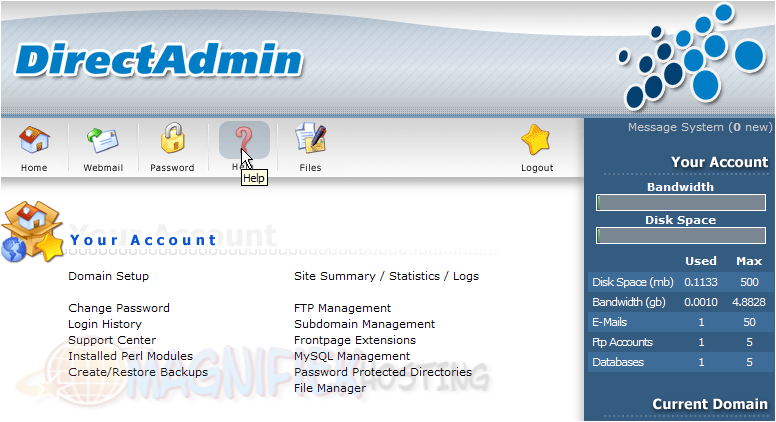Click the 4.8828 bandwidth max value
Screen dimensions: 776x422
tap(749, 302)
